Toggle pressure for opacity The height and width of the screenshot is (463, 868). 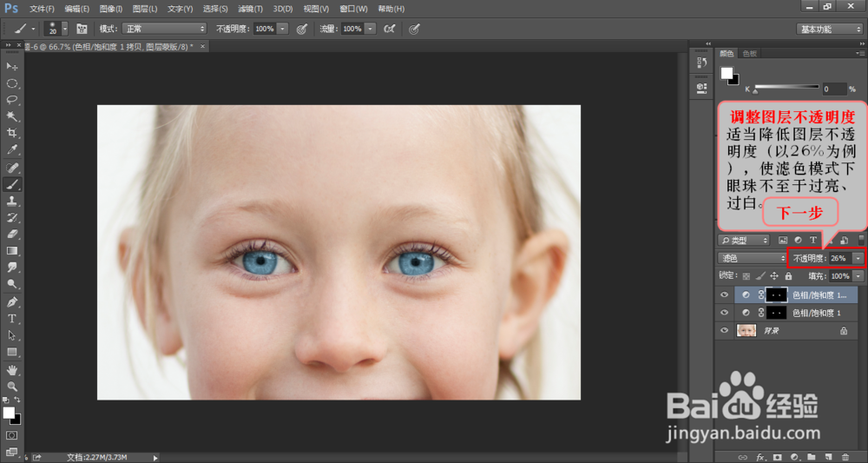tap(302, 29)
